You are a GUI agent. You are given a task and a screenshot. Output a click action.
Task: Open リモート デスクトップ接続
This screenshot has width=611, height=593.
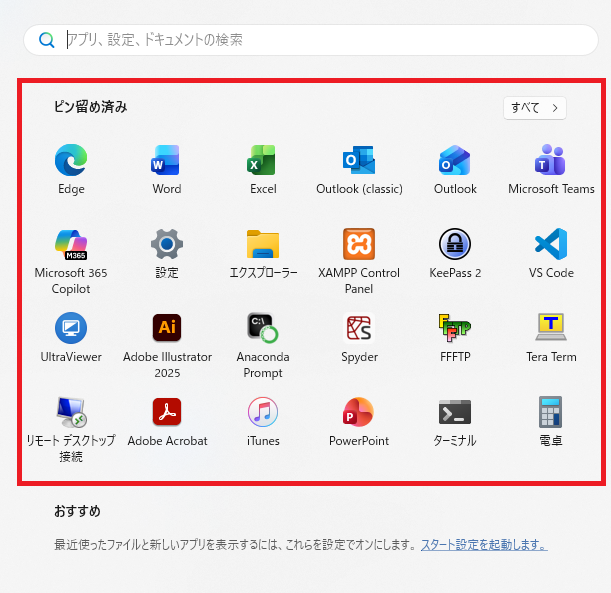71,412
